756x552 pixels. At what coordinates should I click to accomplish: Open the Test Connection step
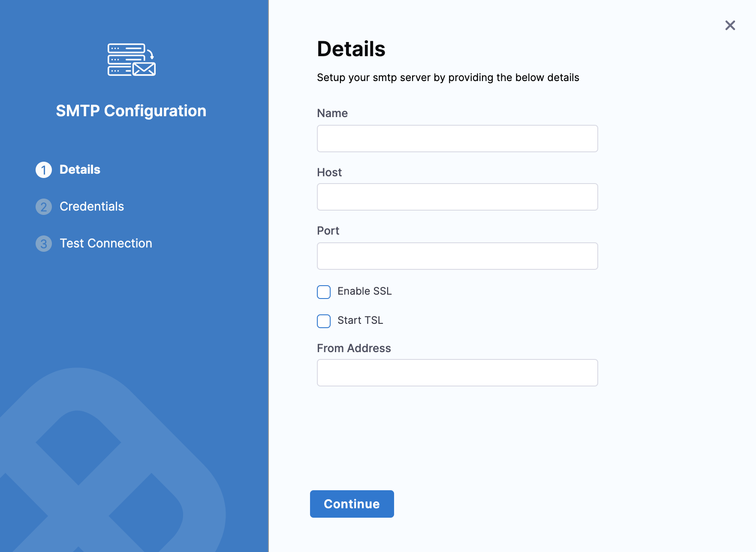coord(105,243)
